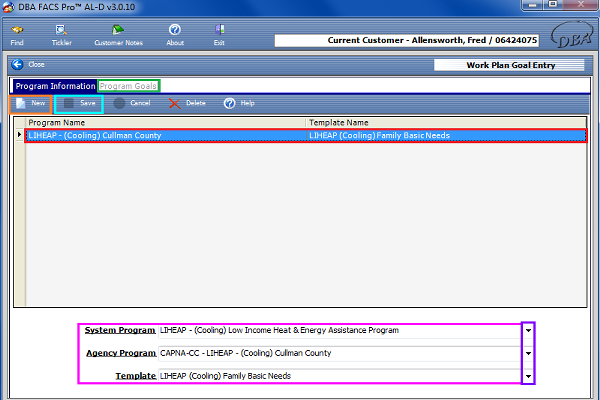Image resolution: width=600 pixels, height=400 pixels.
Task: Click the Exit toolbar icon
Action: click(219, 35)
